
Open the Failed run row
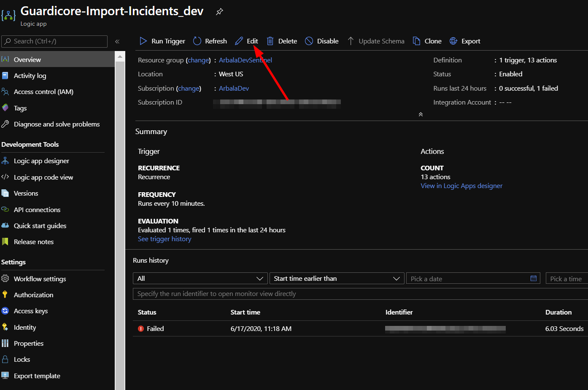point(360,328)
